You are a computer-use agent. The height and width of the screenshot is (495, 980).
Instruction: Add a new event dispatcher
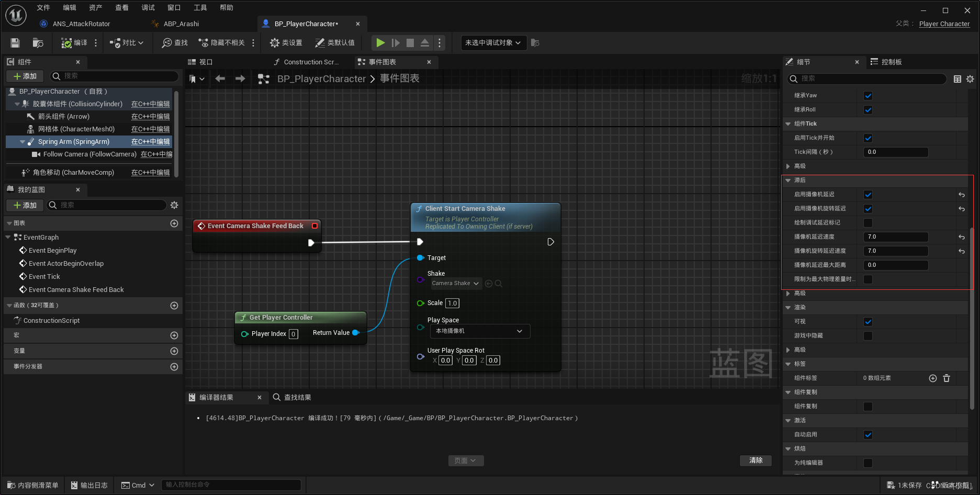(174, 367)
